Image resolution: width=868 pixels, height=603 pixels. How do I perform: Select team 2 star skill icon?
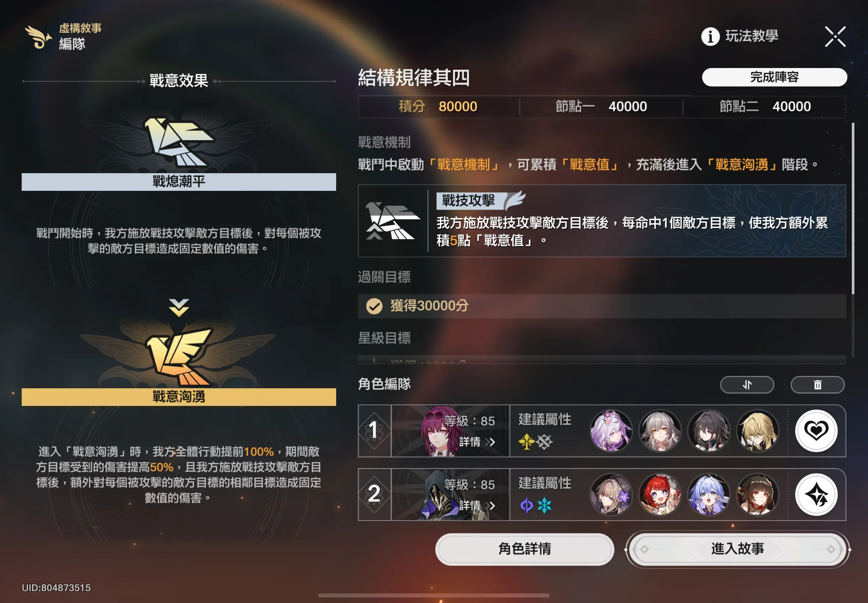816,494
